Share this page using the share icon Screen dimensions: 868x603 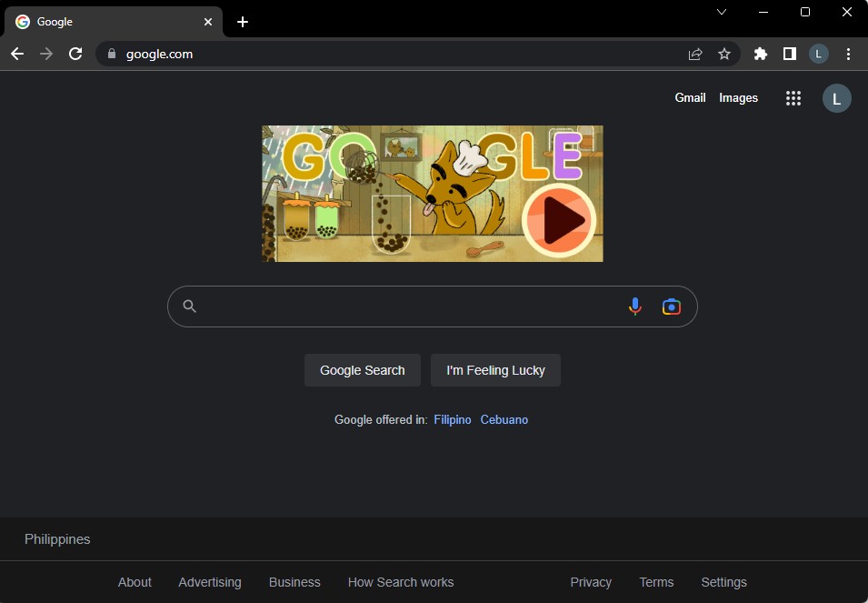(695, 54)
